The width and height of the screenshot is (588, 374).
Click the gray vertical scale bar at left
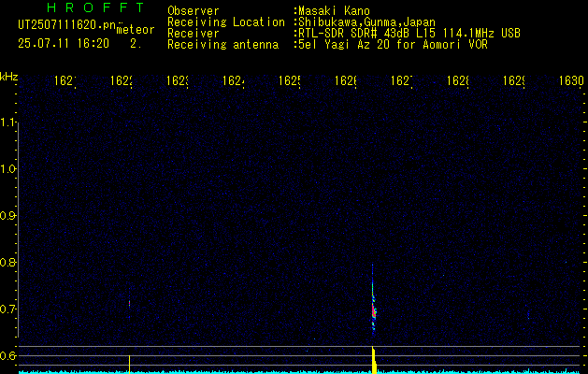(x=18, y=230)
